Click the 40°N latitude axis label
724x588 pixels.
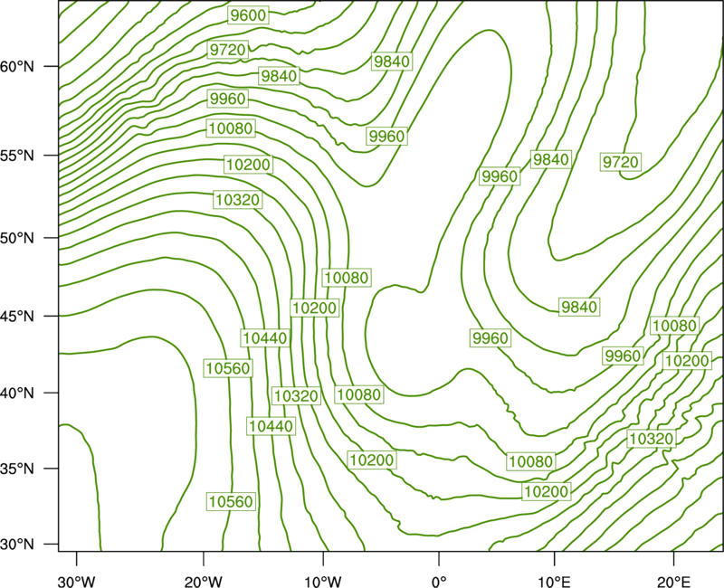tap(17, 394)
